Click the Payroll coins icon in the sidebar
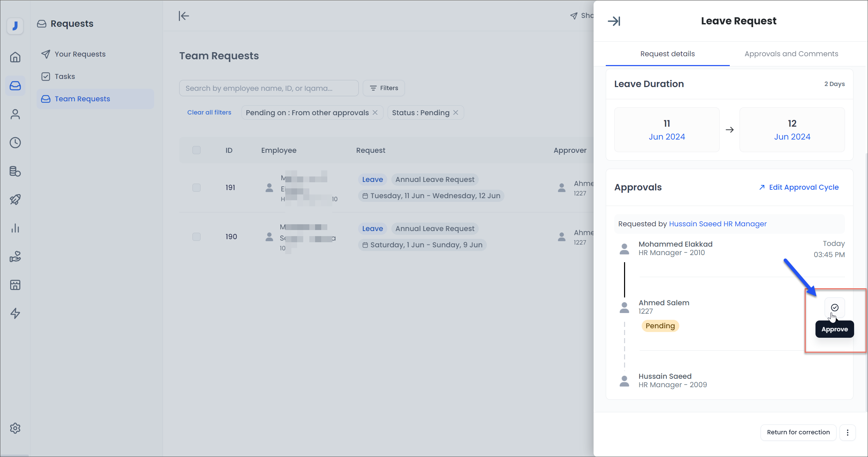 point(15,171)
